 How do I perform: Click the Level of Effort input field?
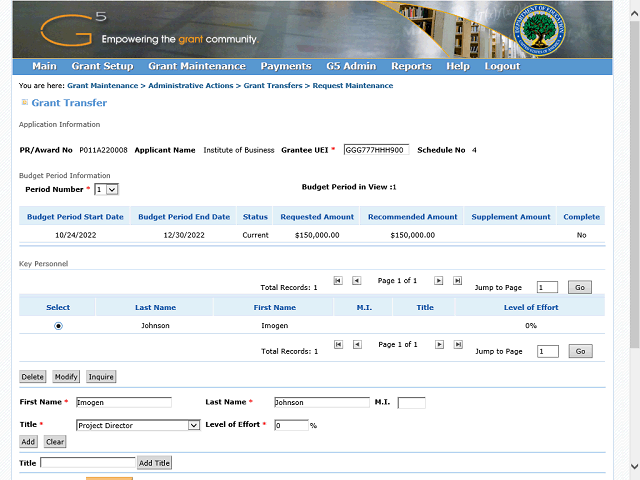click(290, 425)
